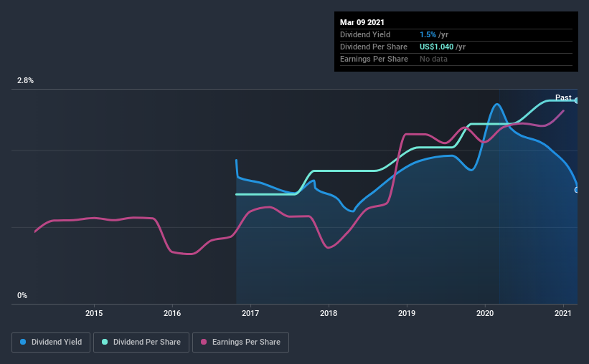Screen dimensions: 589x364
Task: Click the 2021 x-axis label
Action: [x=563, y=313]
